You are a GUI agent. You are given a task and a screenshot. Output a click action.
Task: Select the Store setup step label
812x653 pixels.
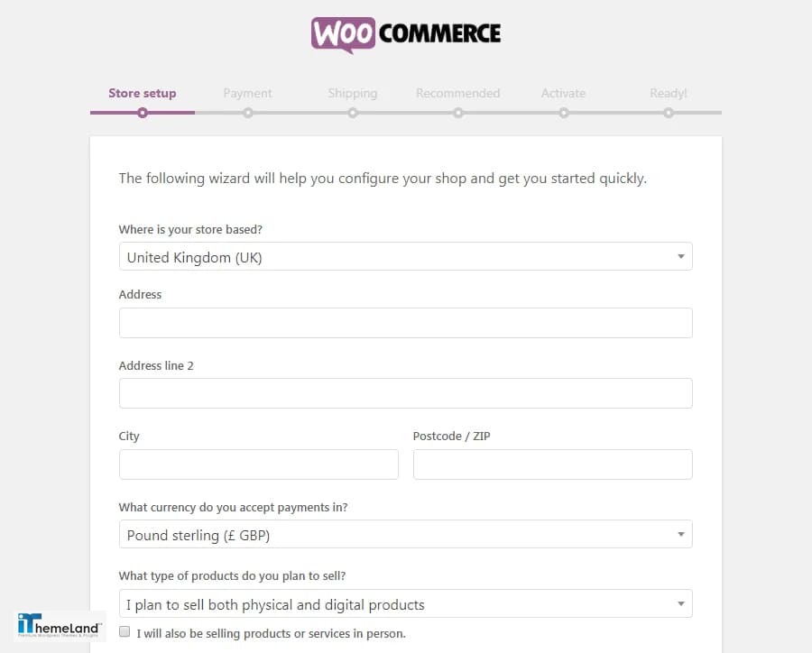(143, 93)
